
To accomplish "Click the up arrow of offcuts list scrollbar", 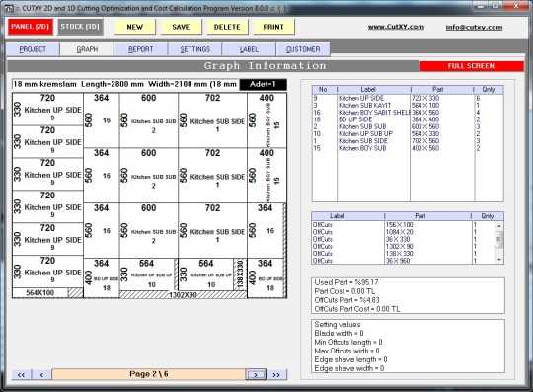I will tap(499, 226).
